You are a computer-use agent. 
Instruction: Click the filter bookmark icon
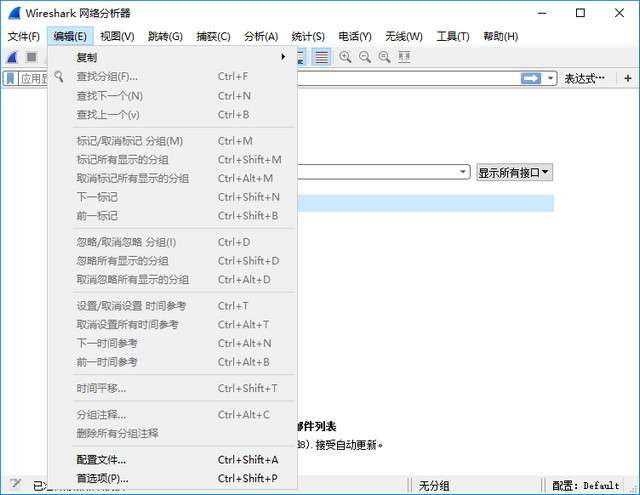pyautogui.click(x=10, y=78)
